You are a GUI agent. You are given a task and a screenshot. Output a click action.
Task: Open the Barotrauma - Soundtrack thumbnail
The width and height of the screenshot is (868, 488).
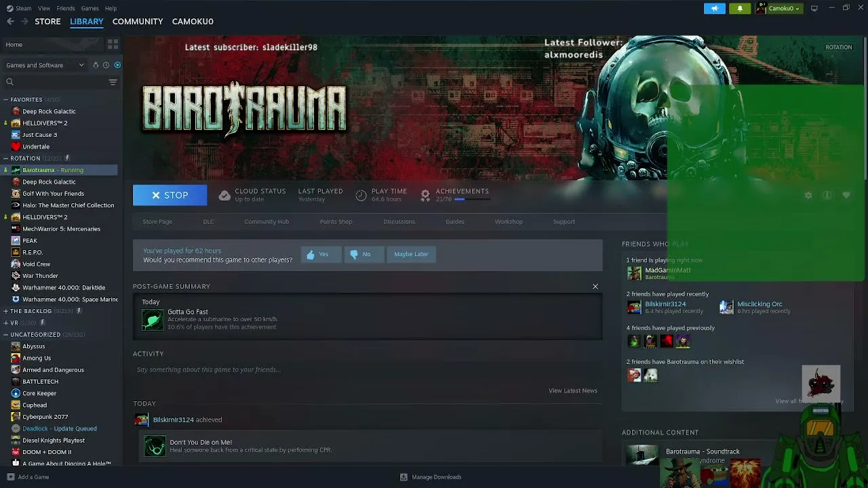(642, 455)
